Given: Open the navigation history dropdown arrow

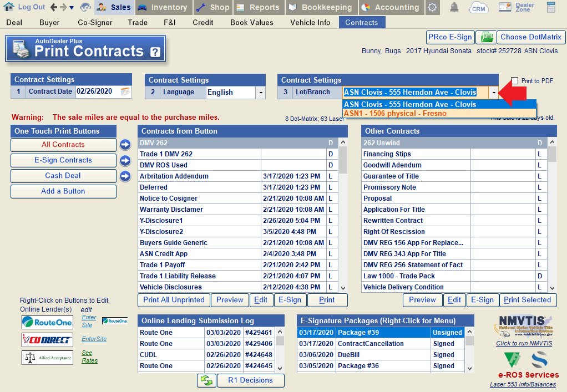Looking at the screenshot, I should click(x=72, y=8).
